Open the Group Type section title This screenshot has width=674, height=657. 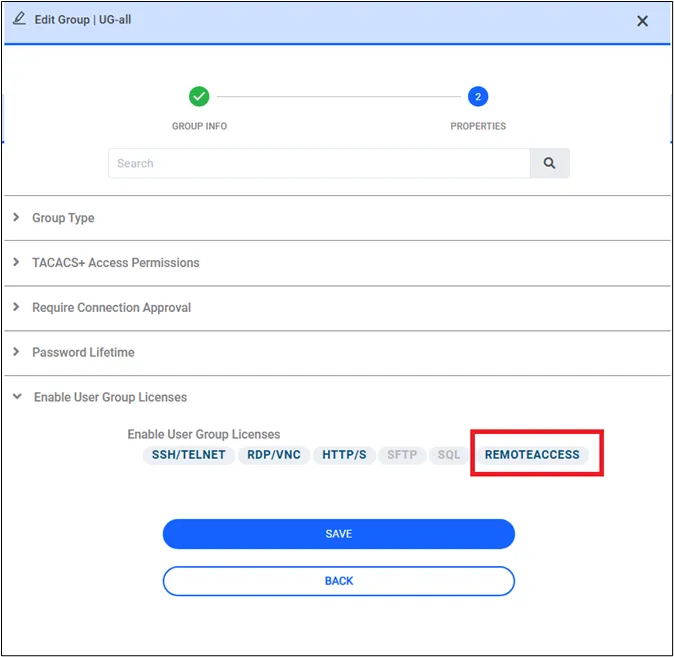pos(63,218)
